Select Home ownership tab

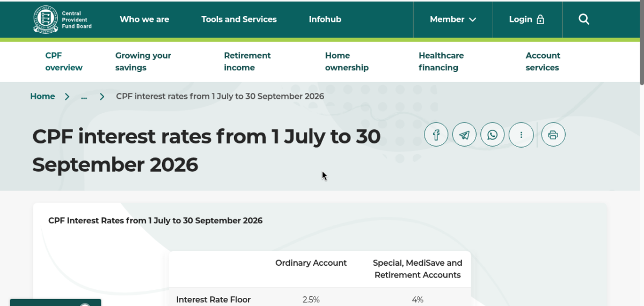coord(347,62)
